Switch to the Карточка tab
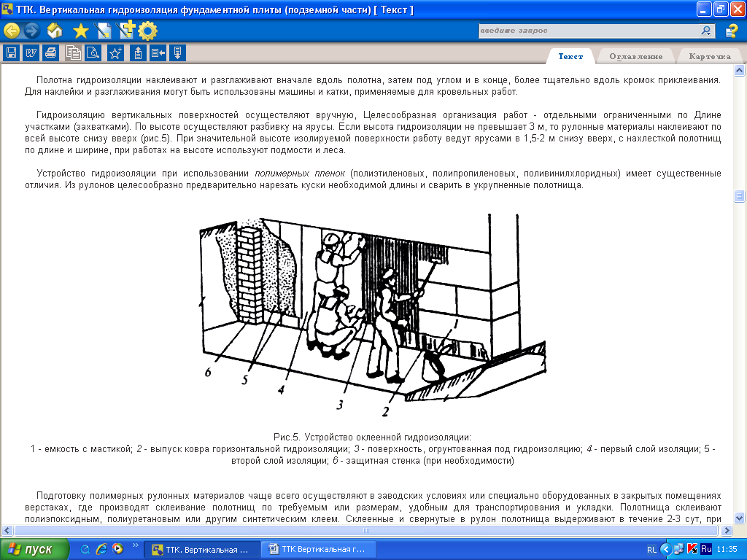The image size is (747, 560). tap(709, 56)
